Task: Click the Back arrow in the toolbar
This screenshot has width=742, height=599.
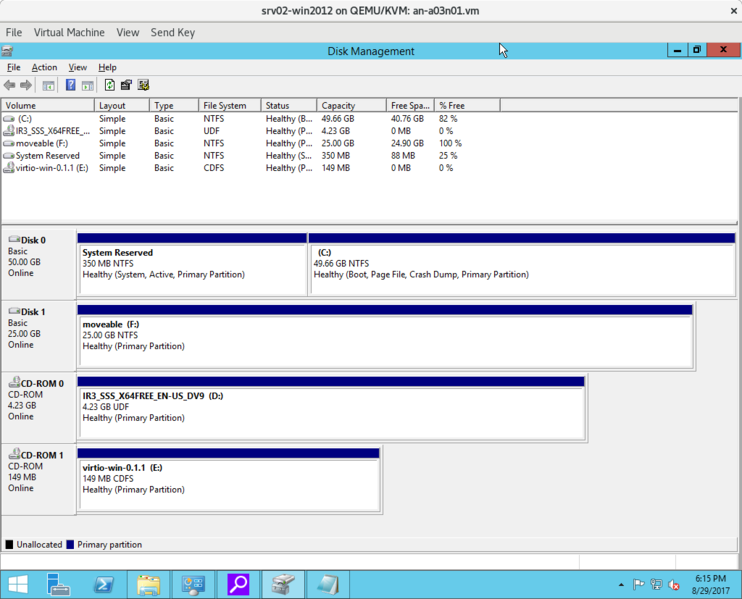Action: tap(10, 85)
